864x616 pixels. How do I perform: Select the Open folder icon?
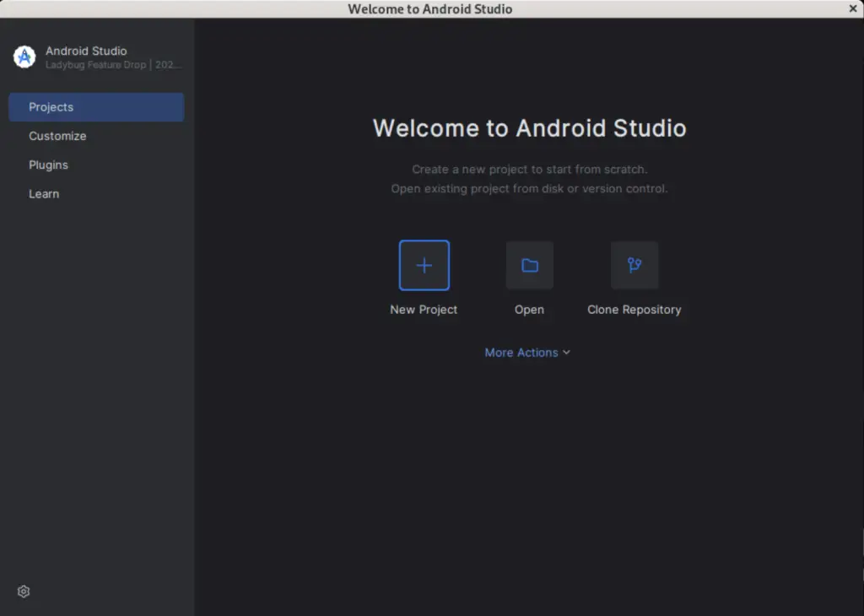point(529,264)
